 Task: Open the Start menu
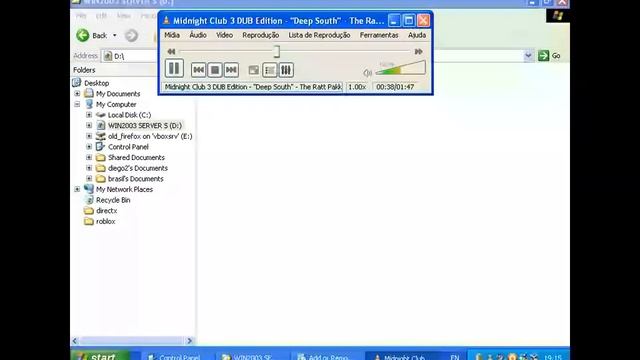pos(101,356)
